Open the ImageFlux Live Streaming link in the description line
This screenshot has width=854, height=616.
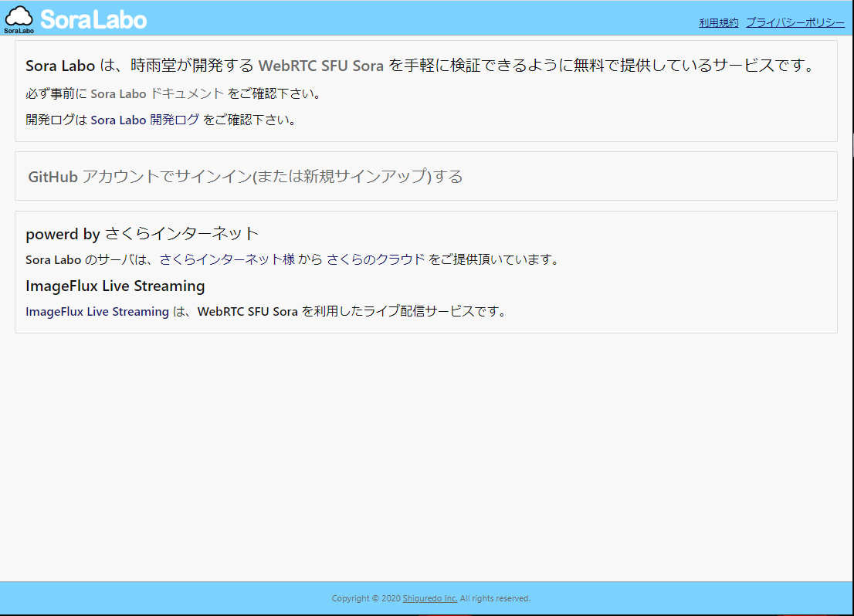coord(97,312)
